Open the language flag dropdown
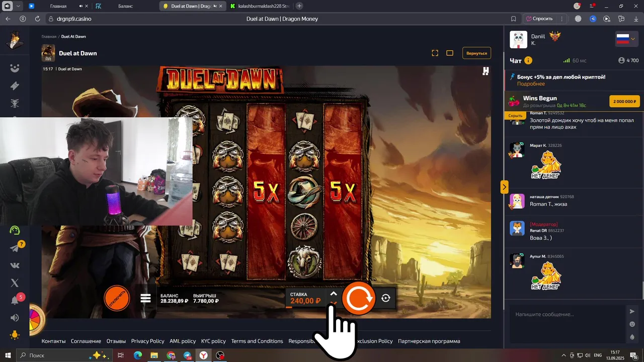The image size is (644, 362). (627, 39)
